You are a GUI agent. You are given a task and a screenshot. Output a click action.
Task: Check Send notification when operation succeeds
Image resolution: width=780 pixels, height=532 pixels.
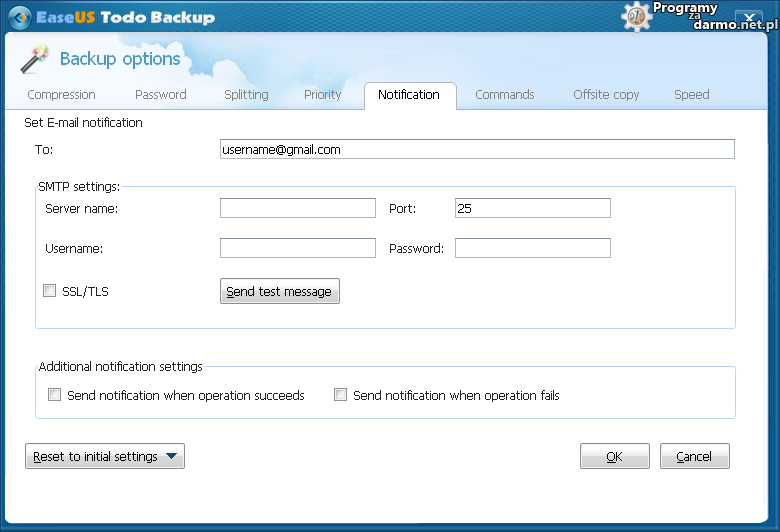coord(55,395)
